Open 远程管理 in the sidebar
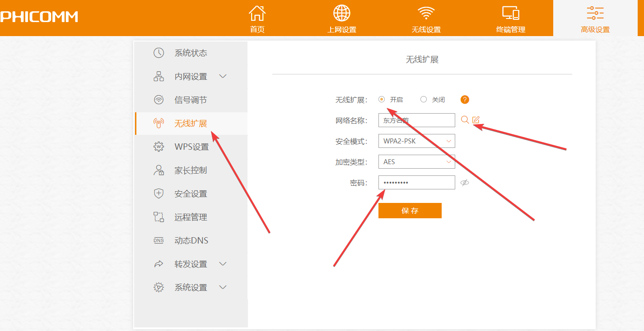644x331 pixels. click(x=191, y=217)
